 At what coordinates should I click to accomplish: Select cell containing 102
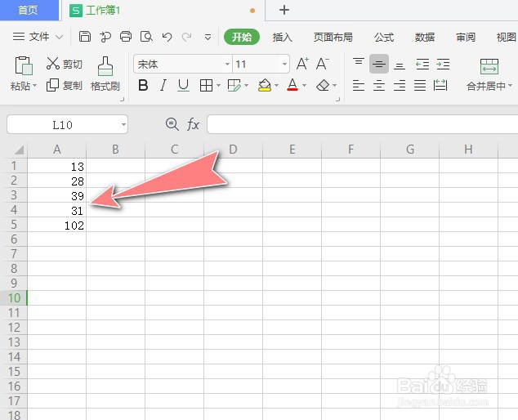(57, 225)
